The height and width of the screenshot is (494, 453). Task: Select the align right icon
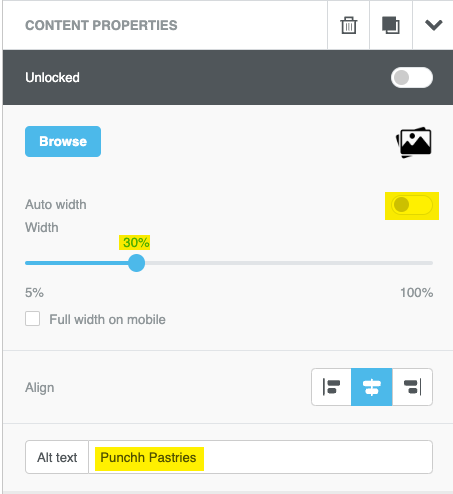[412, 387]
